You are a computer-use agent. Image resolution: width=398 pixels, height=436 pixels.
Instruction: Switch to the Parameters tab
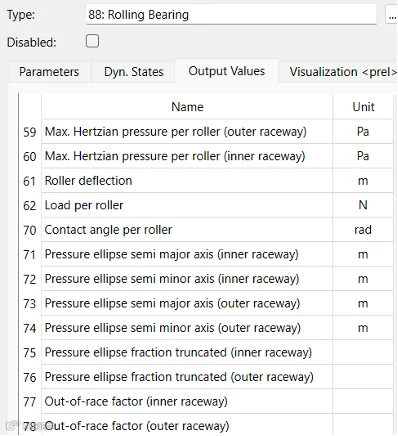pyautogui.click(x=49, y=72)
